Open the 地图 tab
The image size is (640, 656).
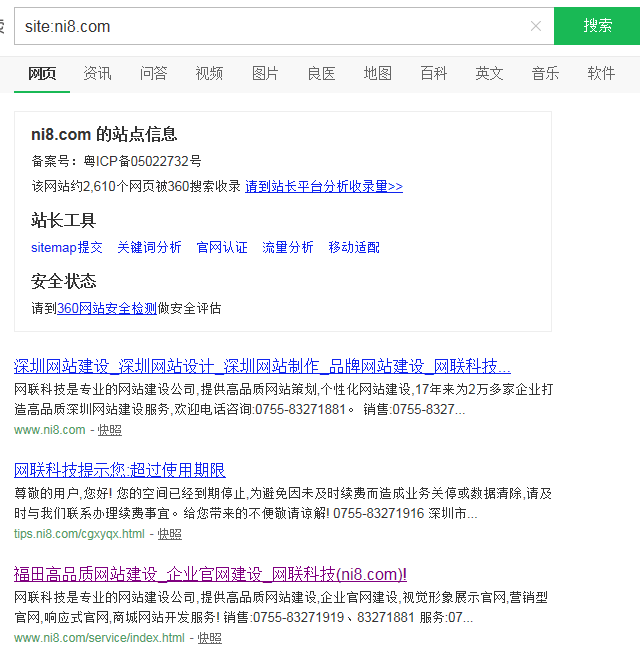click(x=377, y=73)
